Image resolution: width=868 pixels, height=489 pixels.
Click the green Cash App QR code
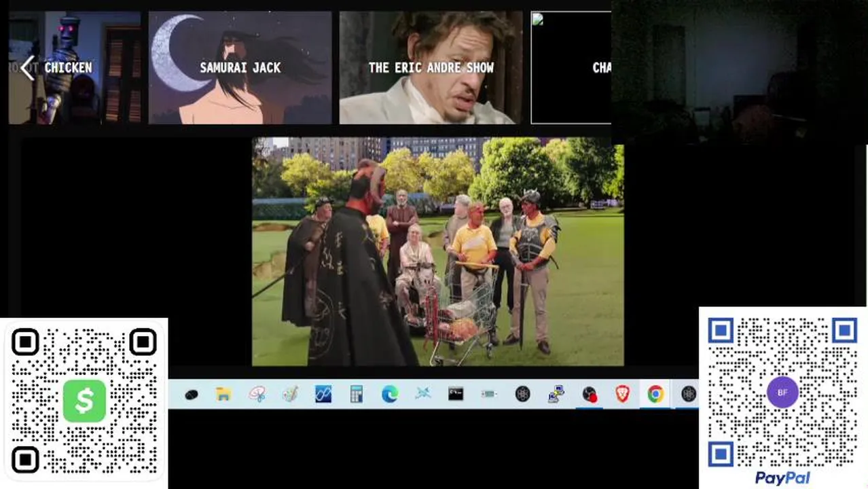tap(84, 401)
